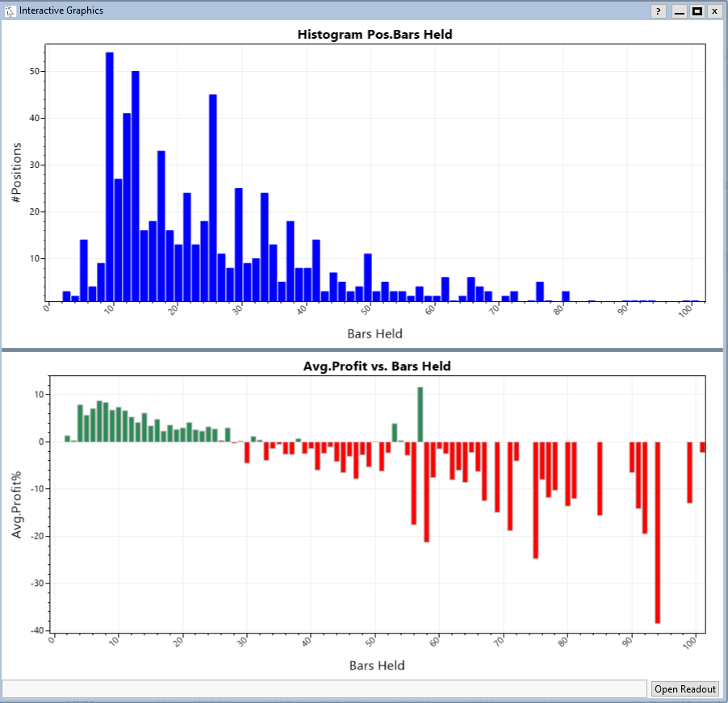Select the deepest red bar near -40 percent
The width and height of the screenshot is (728, 703).
(x=658, y=532)
